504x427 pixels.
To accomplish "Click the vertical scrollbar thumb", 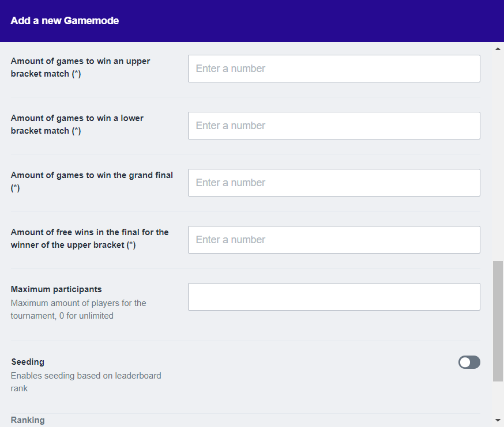I will click(x=498, y=320).
